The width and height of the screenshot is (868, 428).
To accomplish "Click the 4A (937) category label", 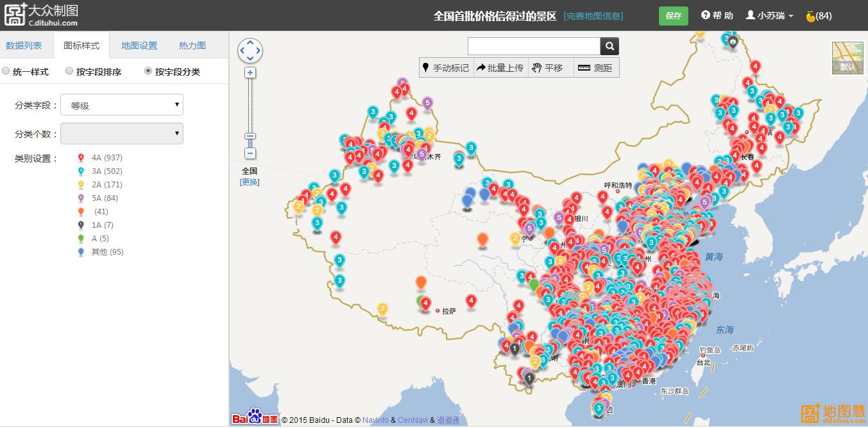I will [x=107, y=158].
